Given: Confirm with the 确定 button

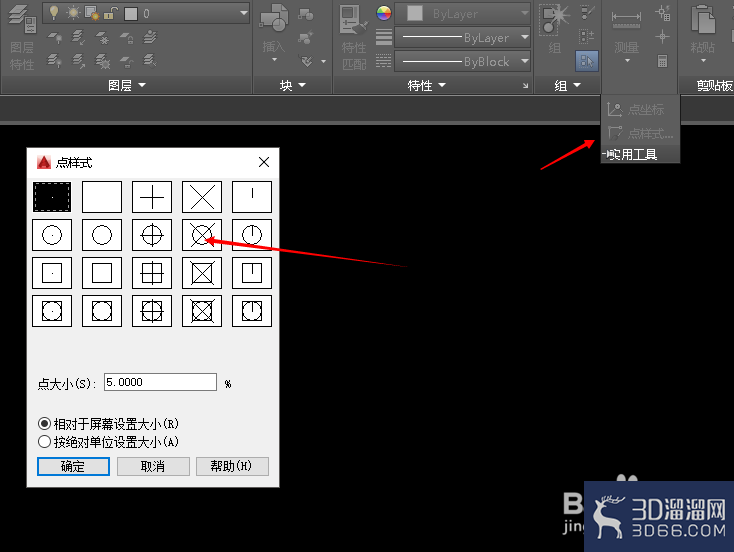Looking at the screenshot, I should coord(73,466).
